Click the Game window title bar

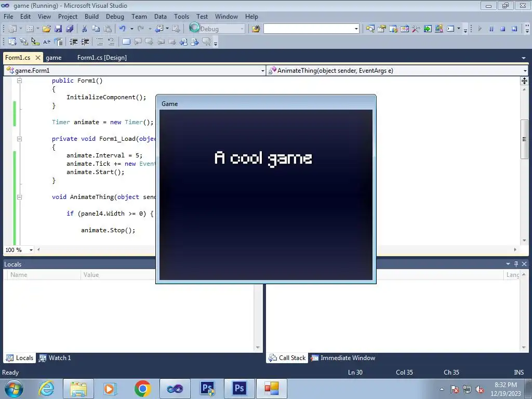[x=265, y=103]
